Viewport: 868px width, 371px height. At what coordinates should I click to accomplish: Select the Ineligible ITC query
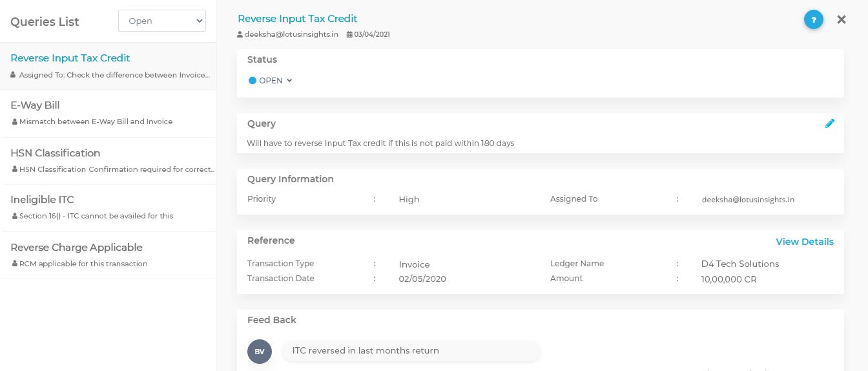42,200
